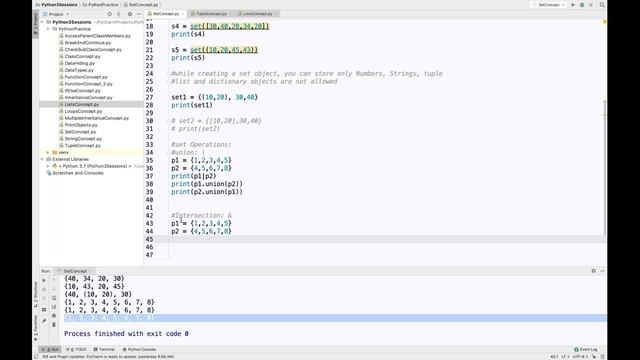This screenshot has height=360, width=640.
Task: Select AccessParentClassMembers.py file
Action: [98, 36]
